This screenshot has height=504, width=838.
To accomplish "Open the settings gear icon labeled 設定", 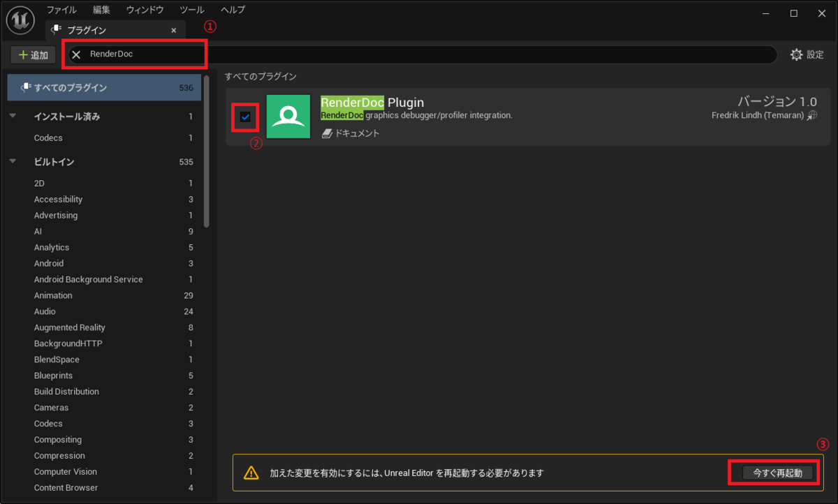I will tap(796, 54).
